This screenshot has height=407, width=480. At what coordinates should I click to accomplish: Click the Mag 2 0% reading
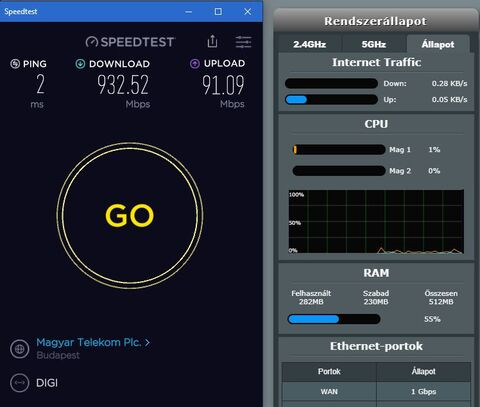[x=434, y=171]
